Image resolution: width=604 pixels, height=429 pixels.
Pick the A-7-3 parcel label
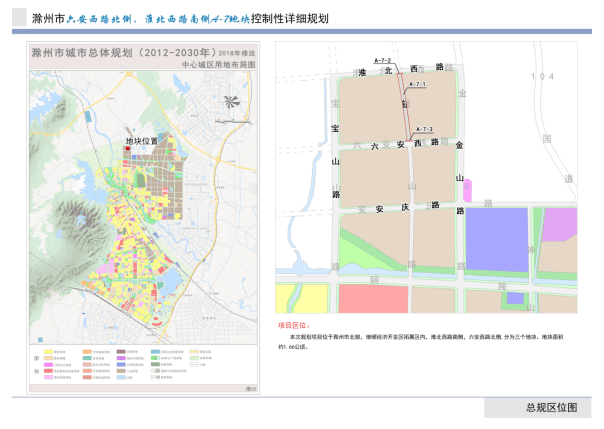tap(422, 129)
